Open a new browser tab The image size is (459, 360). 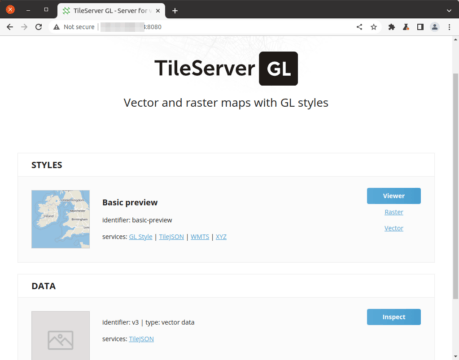[175, 11]
